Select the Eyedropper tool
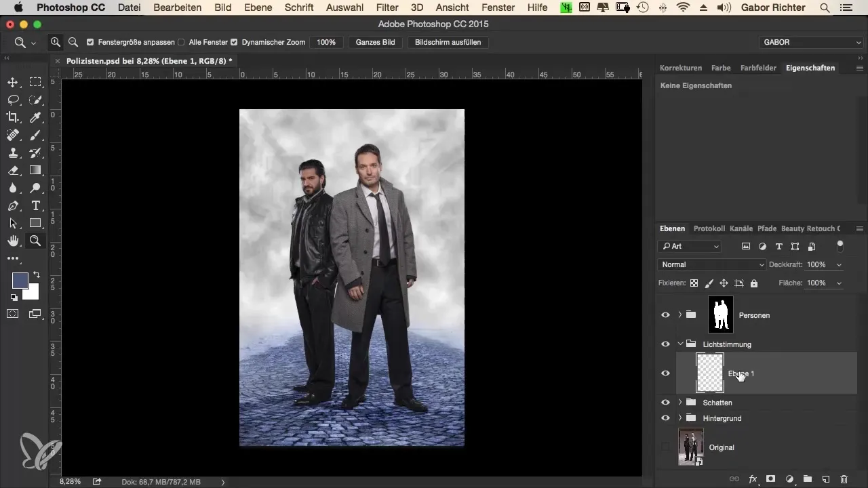The height and width of the screenshot is (488, 868). [35, 117]
